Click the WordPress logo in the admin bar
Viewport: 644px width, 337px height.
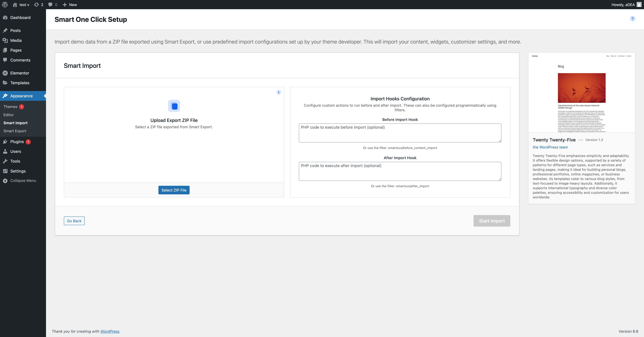click(x=5, y=4)
